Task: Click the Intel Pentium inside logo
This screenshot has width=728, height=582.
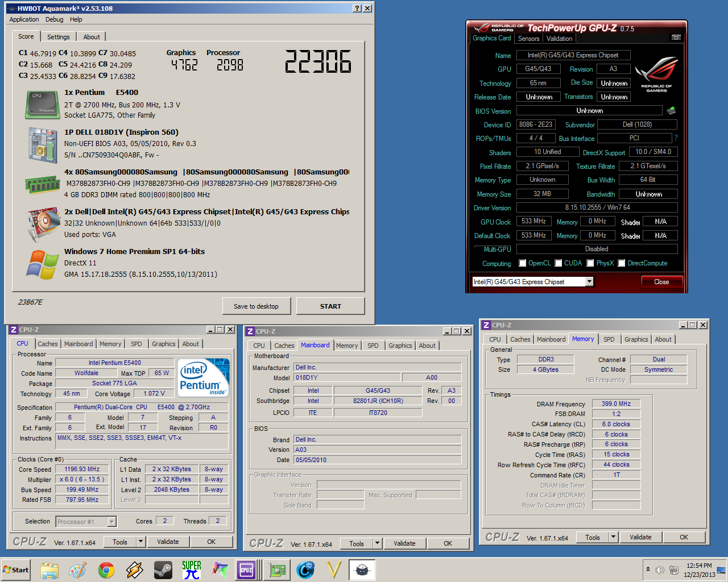Action: [203, 377]
